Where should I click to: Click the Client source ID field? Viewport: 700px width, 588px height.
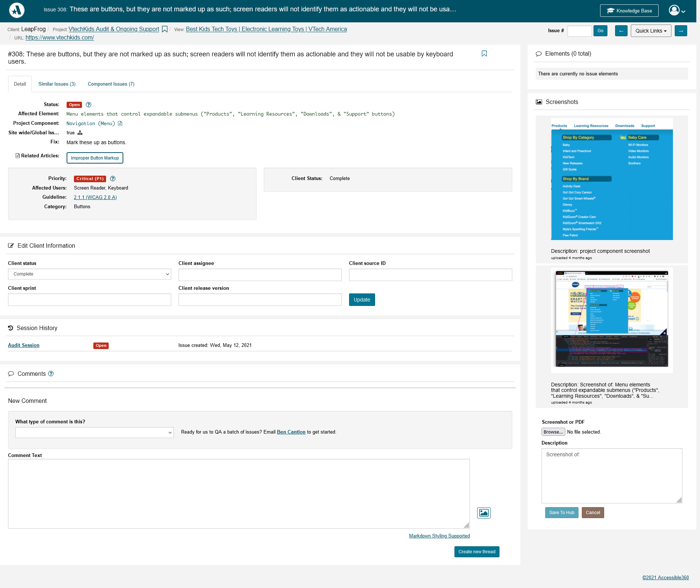point(431,275)
